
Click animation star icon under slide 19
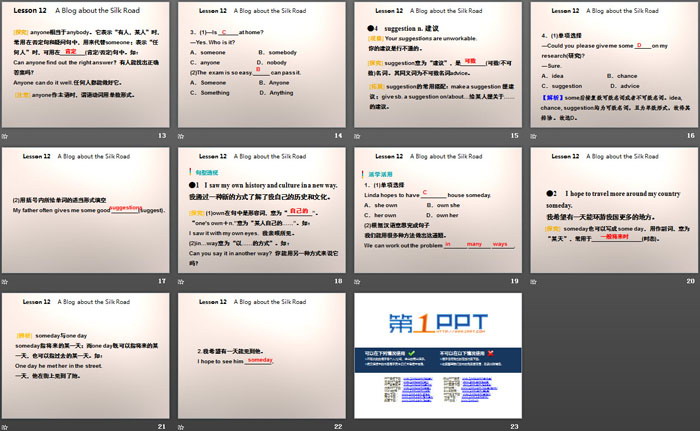point(357,282)
